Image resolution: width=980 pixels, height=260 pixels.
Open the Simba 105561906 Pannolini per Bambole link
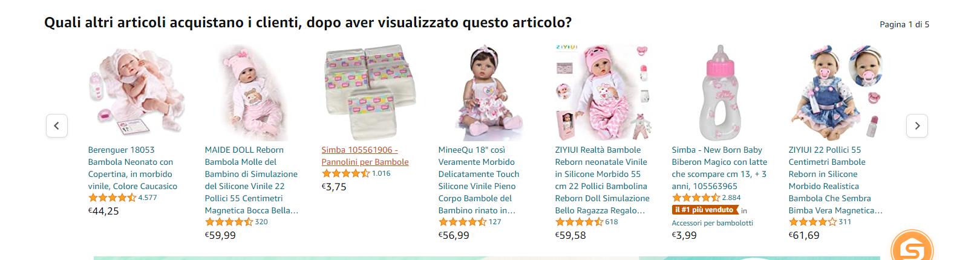tap(365, 156)
